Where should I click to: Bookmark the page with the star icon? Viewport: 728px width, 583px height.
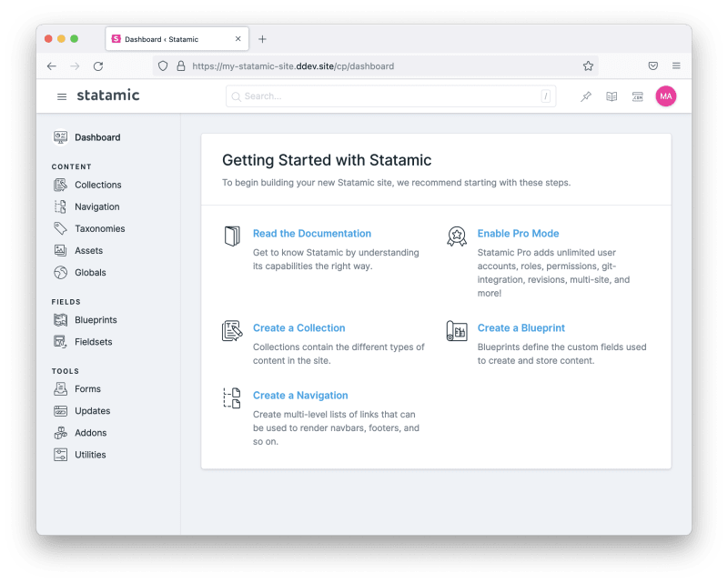[x=588, y=65]
